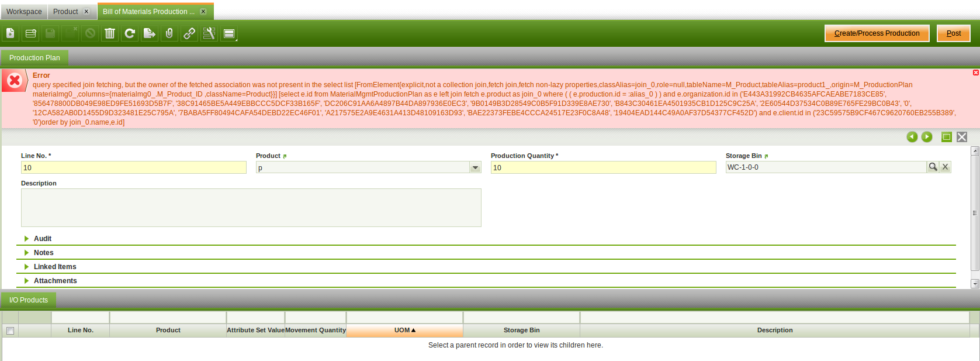This screenshot has width=980, height=361.
Task: Maximize the form view
Action: pyautogui.click(x=947, y=137)
